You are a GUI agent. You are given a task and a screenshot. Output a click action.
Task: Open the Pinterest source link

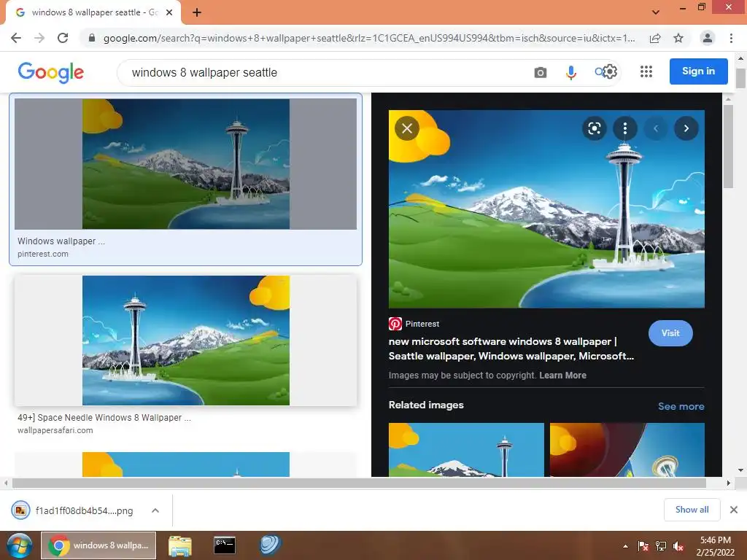414,324
